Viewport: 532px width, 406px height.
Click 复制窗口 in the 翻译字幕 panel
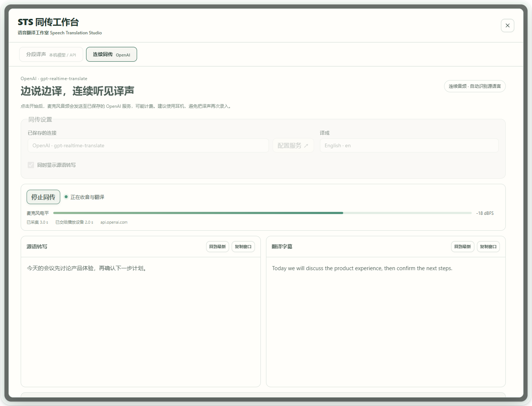[488, 247]
